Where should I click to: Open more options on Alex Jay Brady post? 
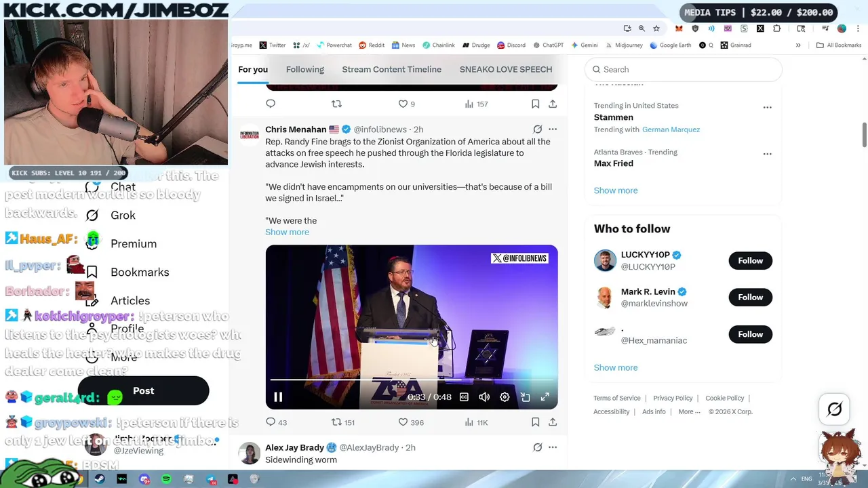tap(553, 447)
